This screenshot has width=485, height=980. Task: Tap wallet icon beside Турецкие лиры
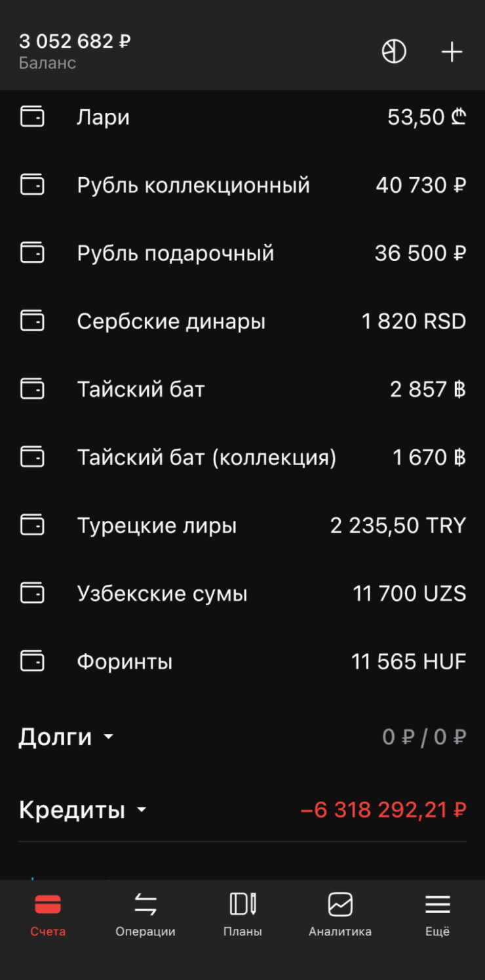pos(32,525)
